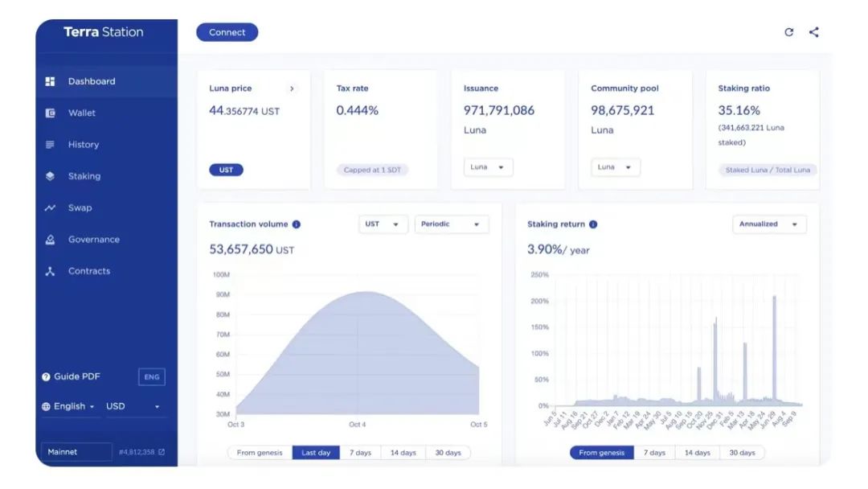Select 30 days for Staking return
This screenshot has width=868, height=489.
point(742,453)
